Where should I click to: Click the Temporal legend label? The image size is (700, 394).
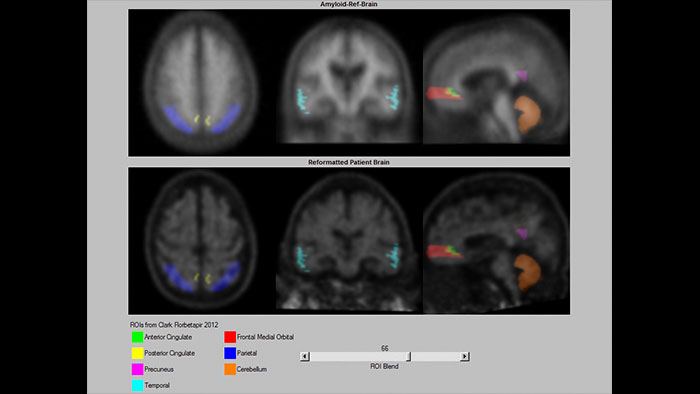click(x=157, y=385)
